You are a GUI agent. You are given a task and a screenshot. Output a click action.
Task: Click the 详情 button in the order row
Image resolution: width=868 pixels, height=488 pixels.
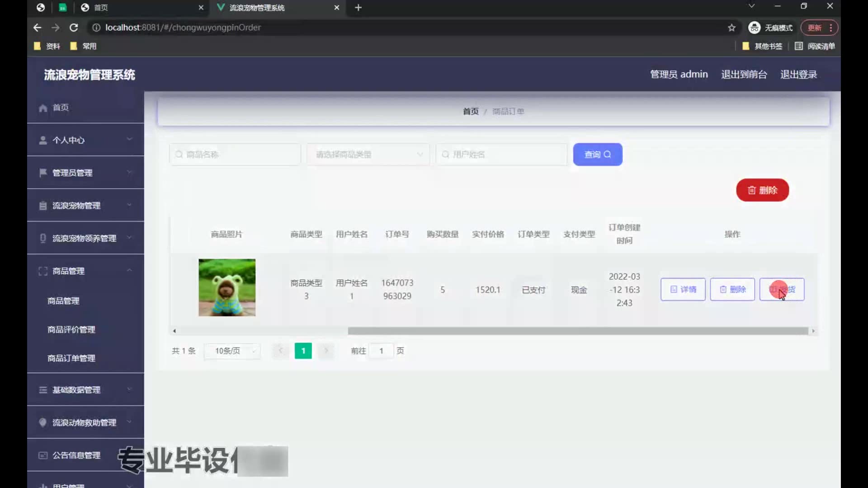pos(683,289)
